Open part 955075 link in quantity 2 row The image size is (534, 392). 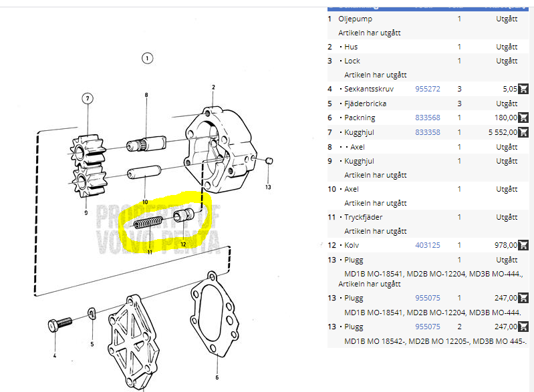tap(428, 327)
